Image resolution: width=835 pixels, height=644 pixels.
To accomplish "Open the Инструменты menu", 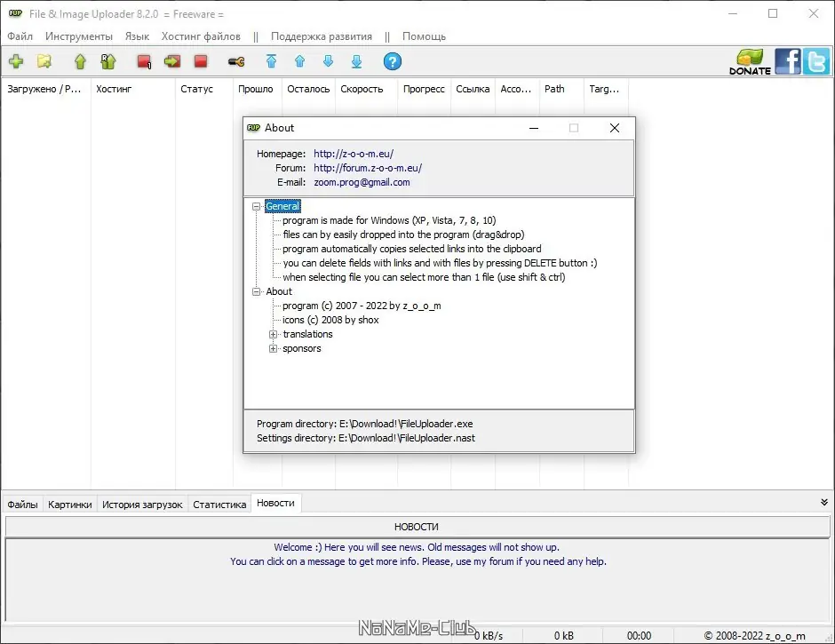I will pyautogui.click(x=78, y=36).
